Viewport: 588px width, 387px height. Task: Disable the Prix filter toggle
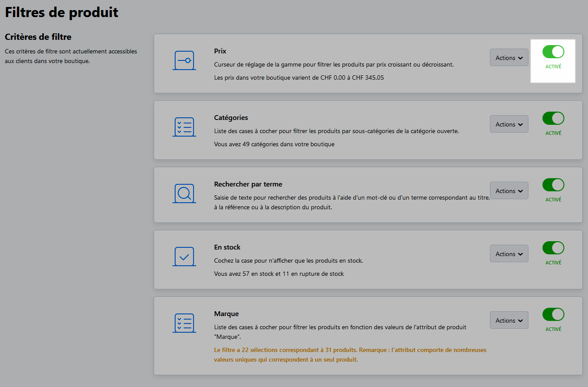[553, 52]
